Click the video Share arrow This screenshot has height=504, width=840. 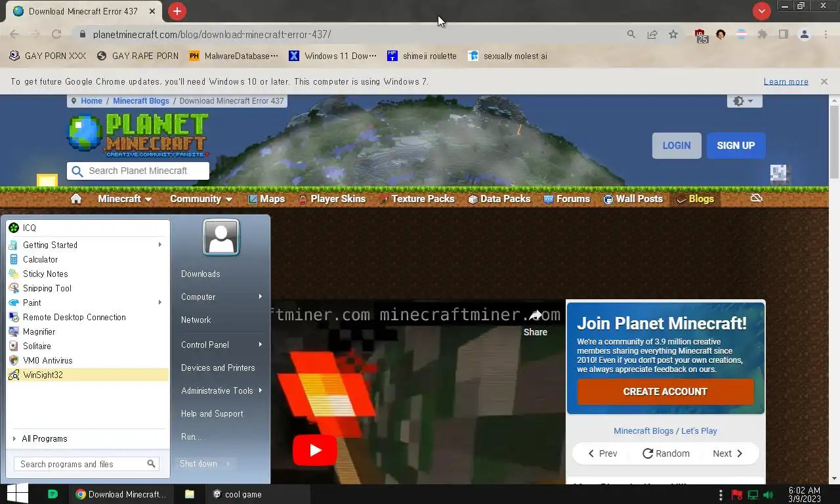click(x=535, y=316)
